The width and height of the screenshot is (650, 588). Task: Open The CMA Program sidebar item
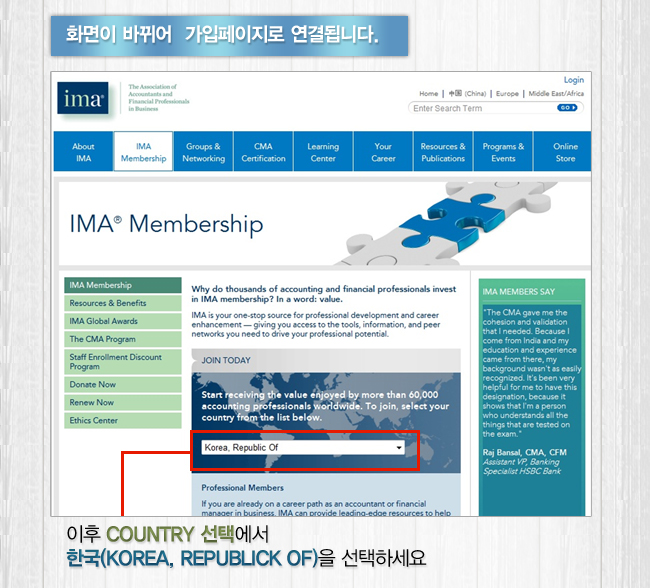tap(123, 339)
